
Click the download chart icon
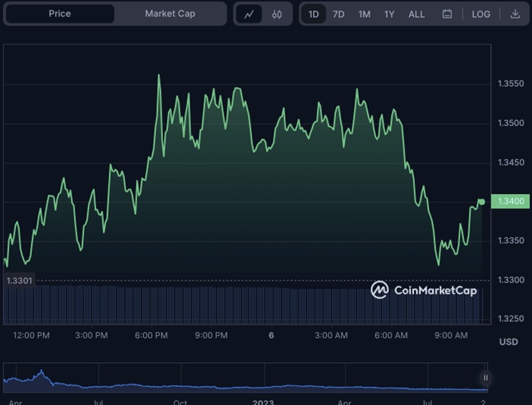tap(515, 14)
